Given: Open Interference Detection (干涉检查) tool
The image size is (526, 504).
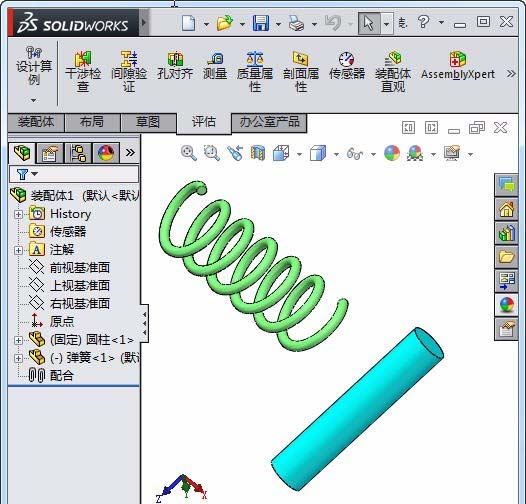Looking at the screenshot, I should pos(83,72).
